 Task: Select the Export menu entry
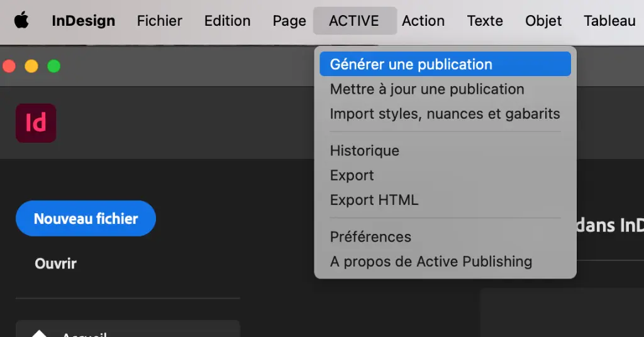[x=445, y=175]
